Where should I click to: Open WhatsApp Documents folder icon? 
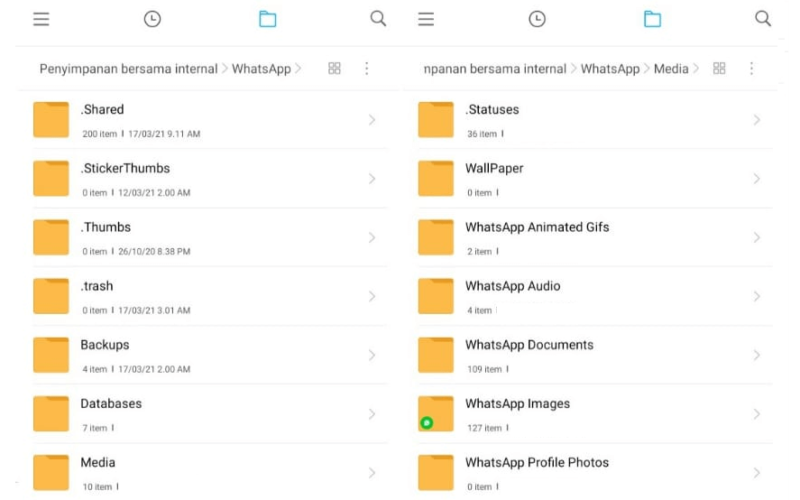(436, 355)
